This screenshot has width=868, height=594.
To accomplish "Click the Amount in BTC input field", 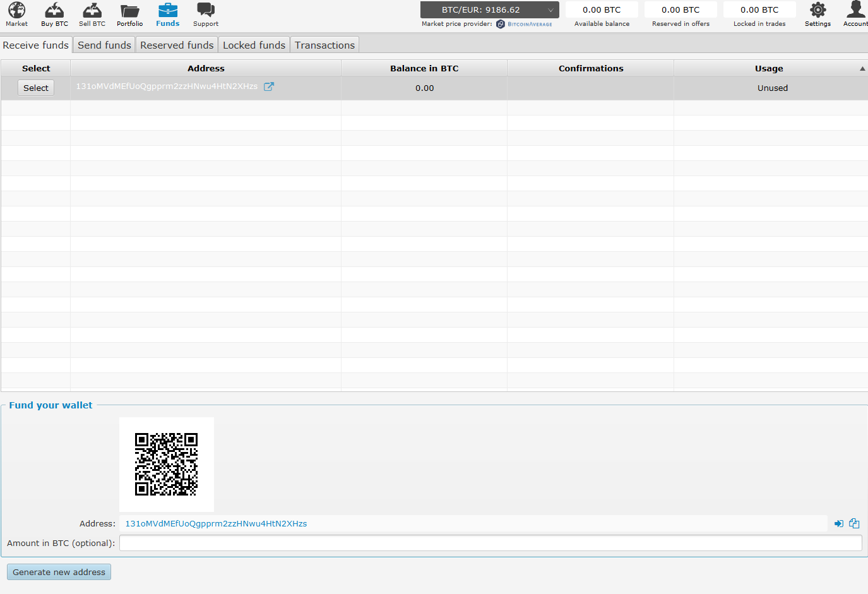I will 490,543.
